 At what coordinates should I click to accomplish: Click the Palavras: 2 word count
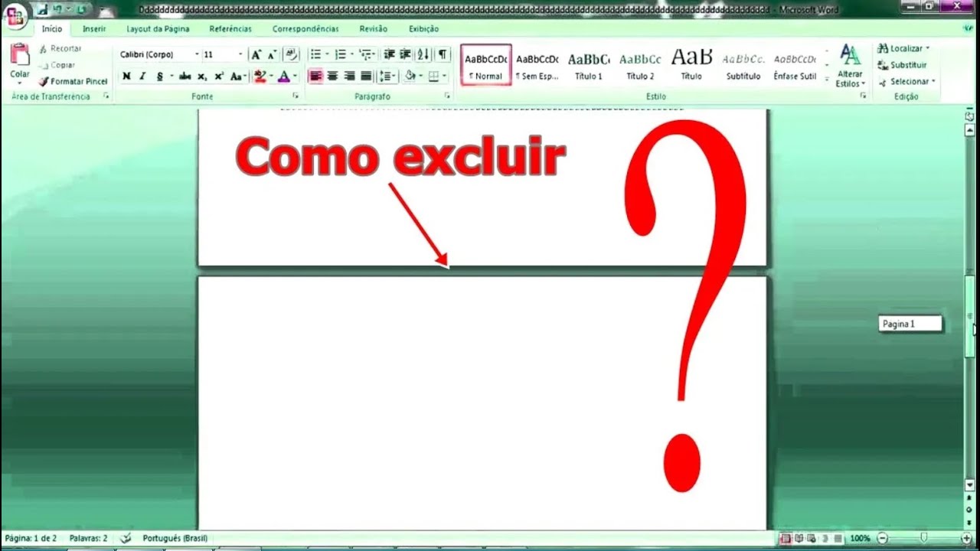[x=90, y=538]
